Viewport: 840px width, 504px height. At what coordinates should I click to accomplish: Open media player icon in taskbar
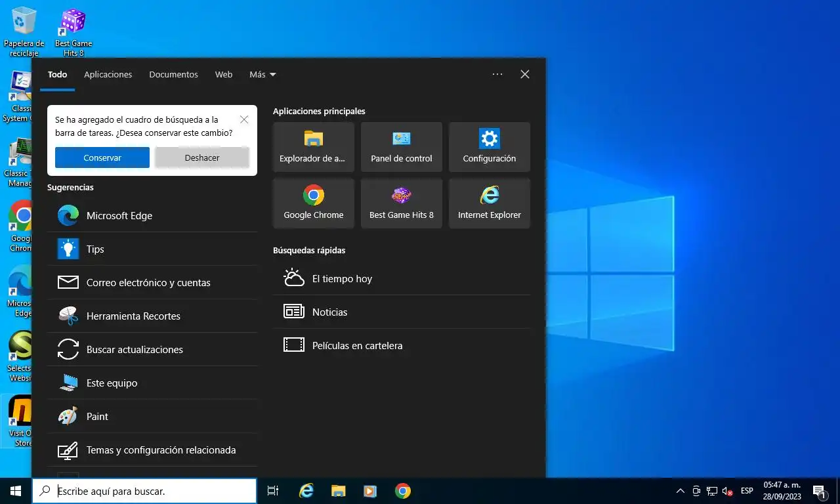coord(371,491)
